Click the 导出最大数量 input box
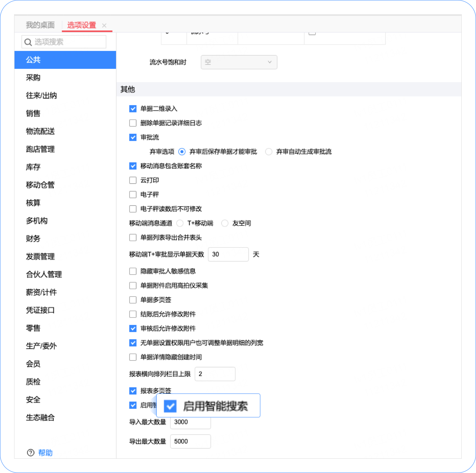The image size is (476, 473). pyautogui.click(x=190, y=441)
